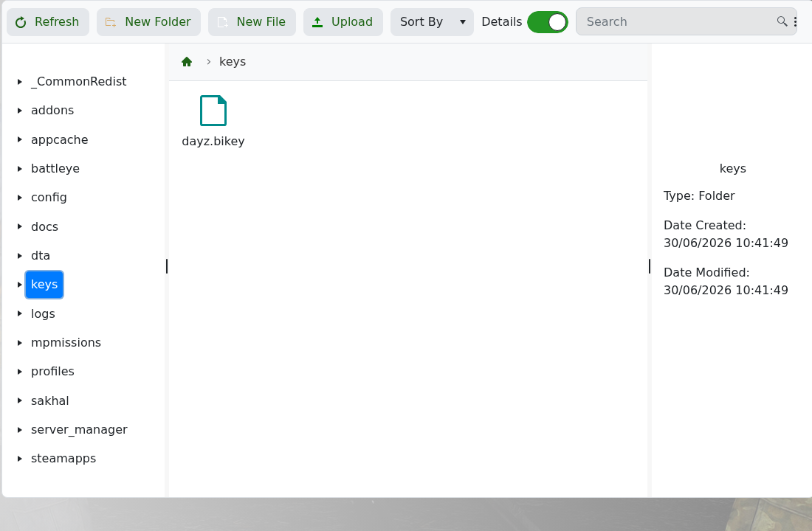Select logs in the folder tree
This screenshot has height=531, width=812.
pyautogui.click(x=43, y=313)
